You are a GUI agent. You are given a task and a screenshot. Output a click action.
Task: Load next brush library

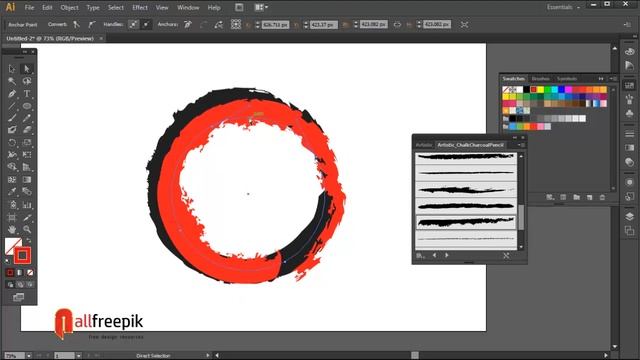coord(447,255)
